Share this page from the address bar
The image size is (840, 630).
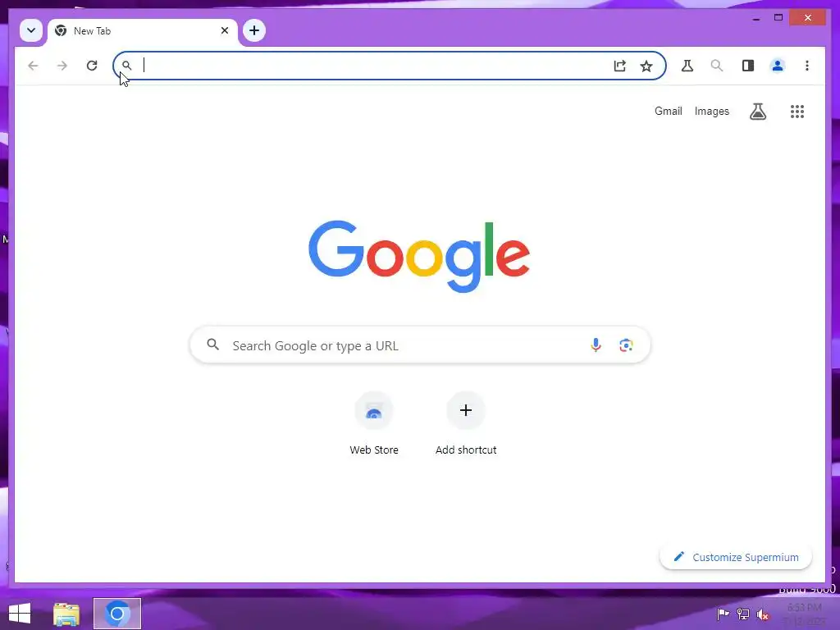tap(620, 66)
